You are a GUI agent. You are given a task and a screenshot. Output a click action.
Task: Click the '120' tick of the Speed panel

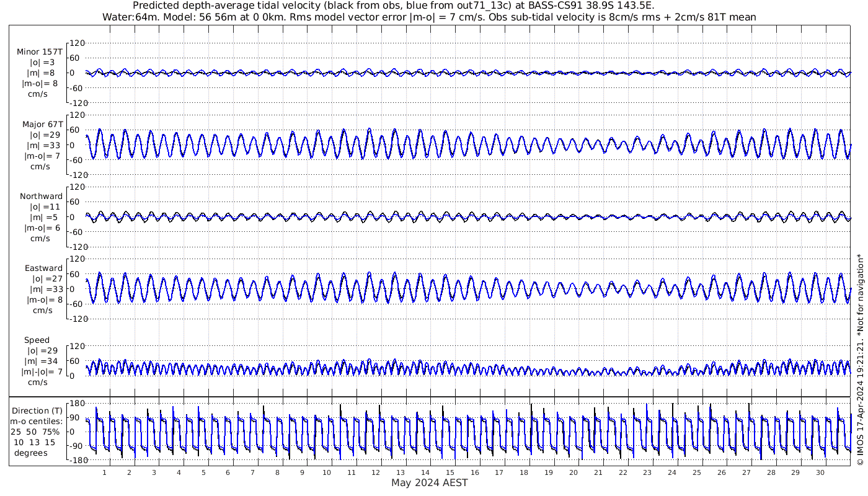[76, 346]
